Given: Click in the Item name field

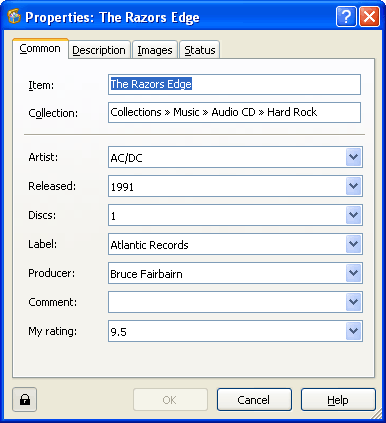Looking at the screenshot, I should pyautogui.click(x=234, y=84).
